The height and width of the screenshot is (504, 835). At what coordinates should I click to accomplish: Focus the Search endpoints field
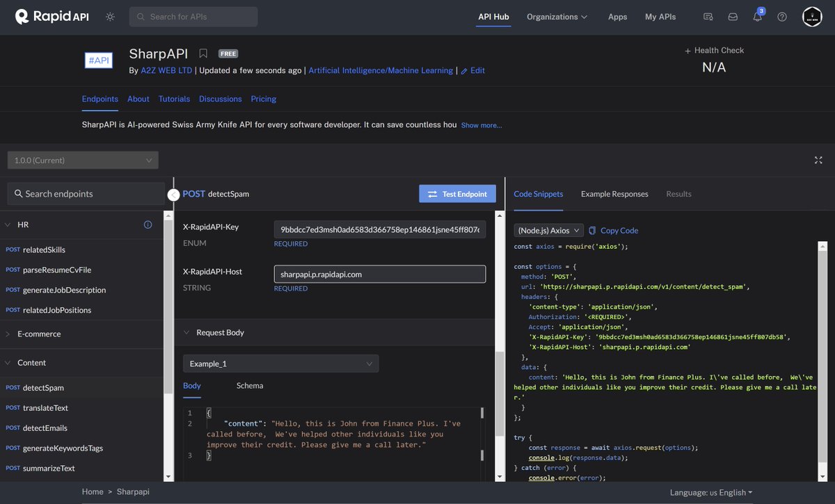(86, 193)
